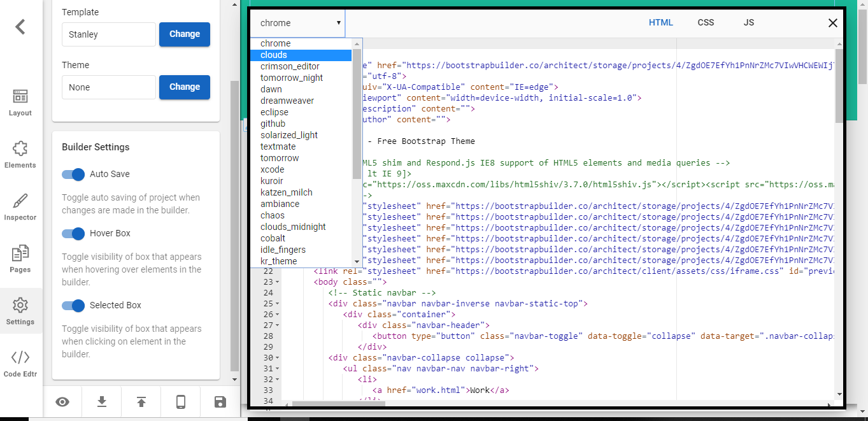Image resolution: width=868 pixels, height=421 pixels.
Task: Choose katzen_milch theme option
Action: (301, 192)
